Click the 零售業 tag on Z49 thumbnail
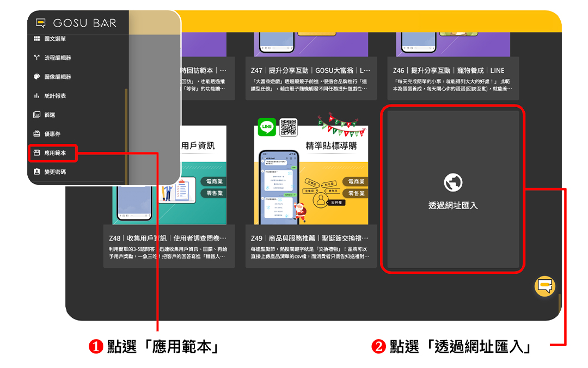 click(355, 193)
